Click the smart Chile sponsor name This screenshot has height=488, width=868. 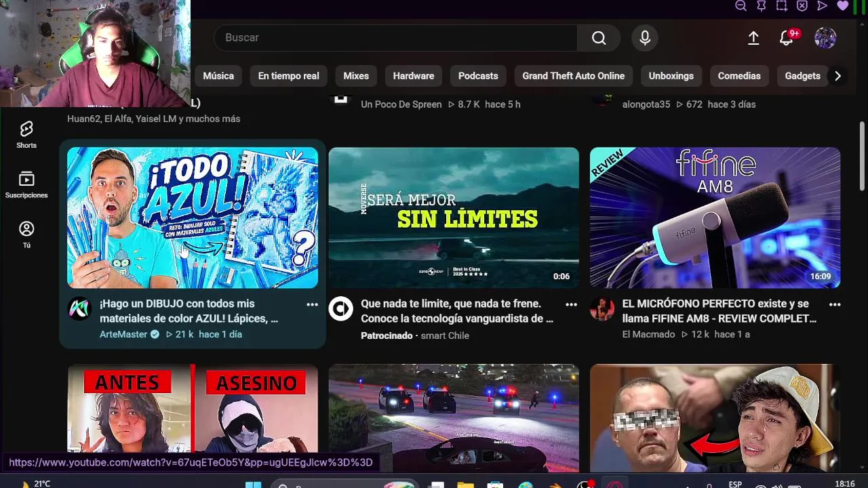[x=445, y=335]
